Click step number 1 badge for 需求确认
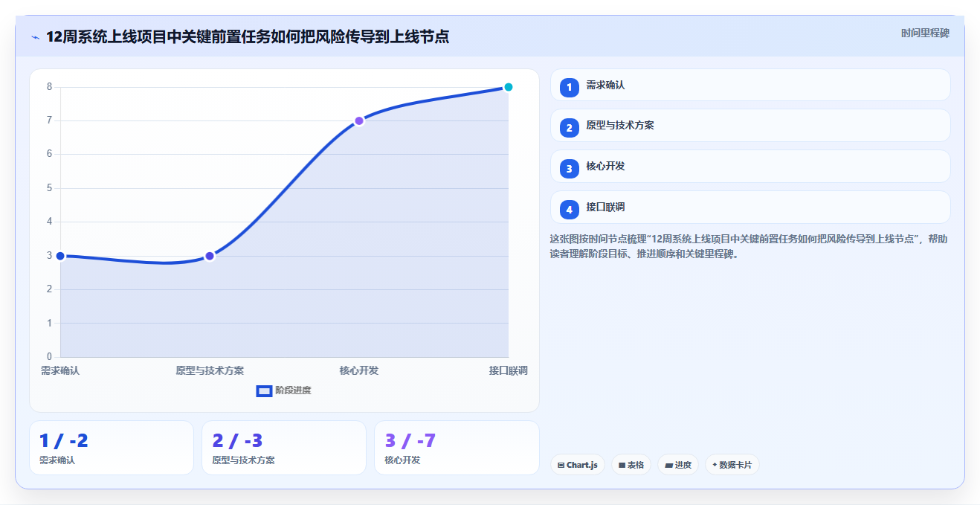Viewport: 980px width, 505px height. [x=569, y=88]
